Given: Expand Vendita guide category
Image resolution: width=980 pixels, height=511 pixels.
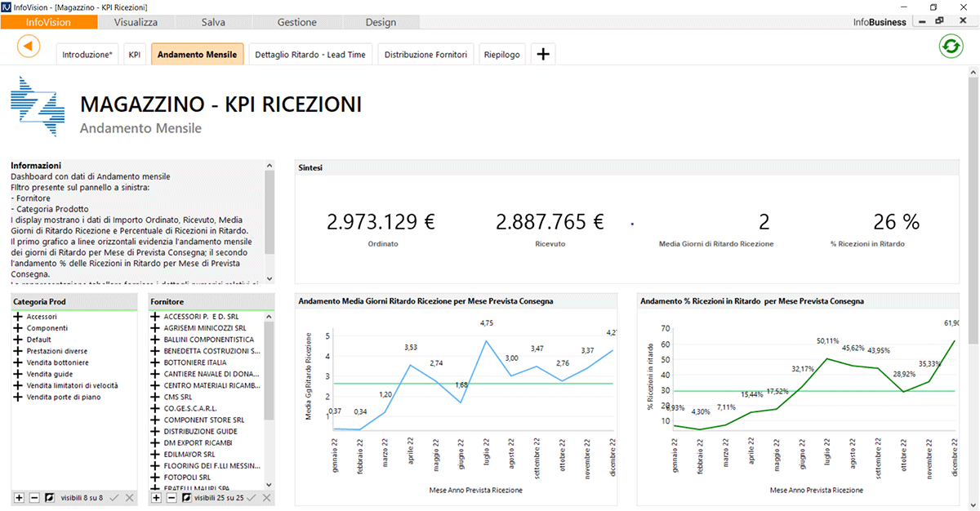Looking at the screenshot, I should pyautogui.click(x=18, y=374).
